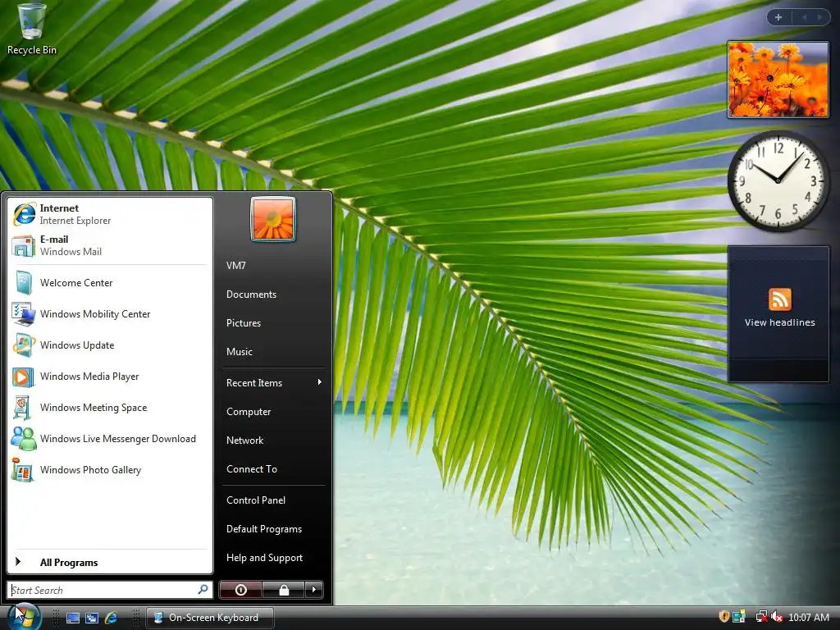Click the power sleep button
This screenshot has height=630, width=840.
240,590
